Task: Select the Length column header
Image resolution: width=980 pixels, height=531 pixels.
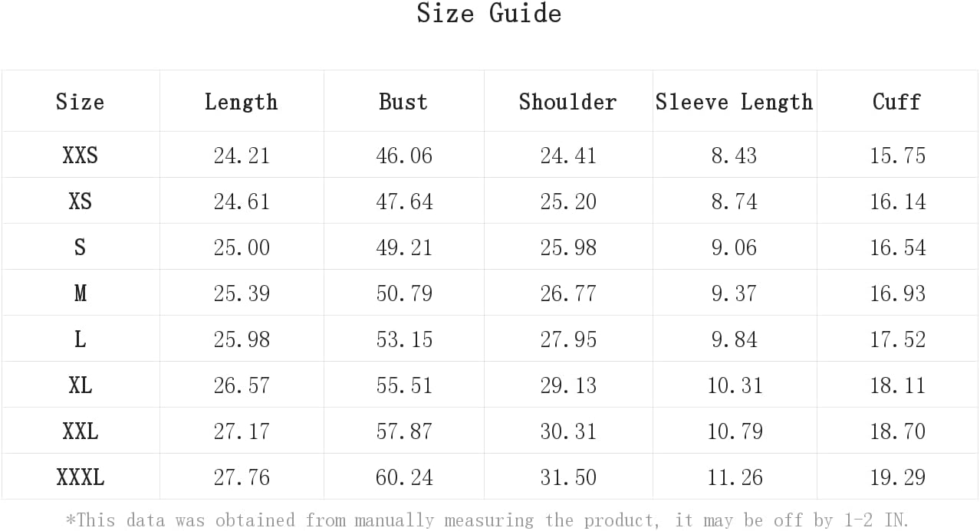Action: tap(242, 102)
